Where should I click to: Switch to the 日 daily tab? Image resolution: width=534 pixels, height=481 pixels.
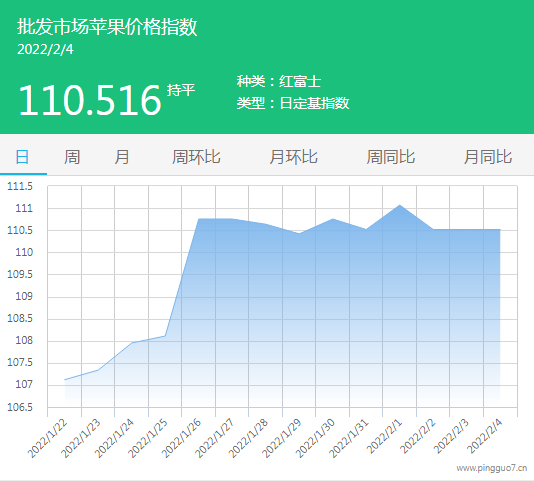tap(22, 157)
